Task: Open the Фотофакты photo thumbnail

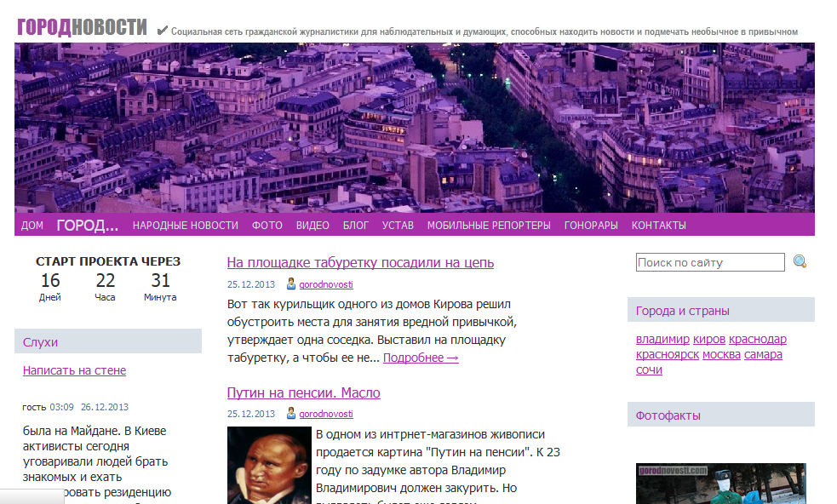Action: (x=721, y=484)
